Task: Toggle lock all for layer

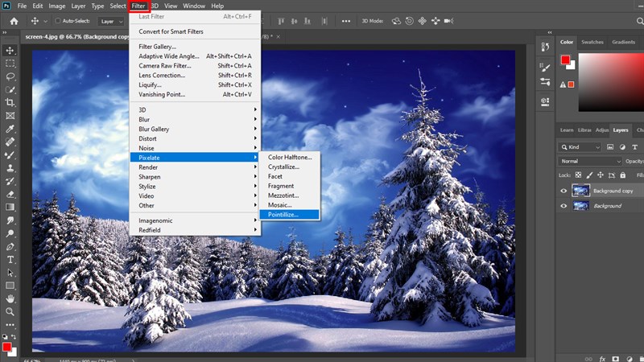Action: click(x=622, y=175)
